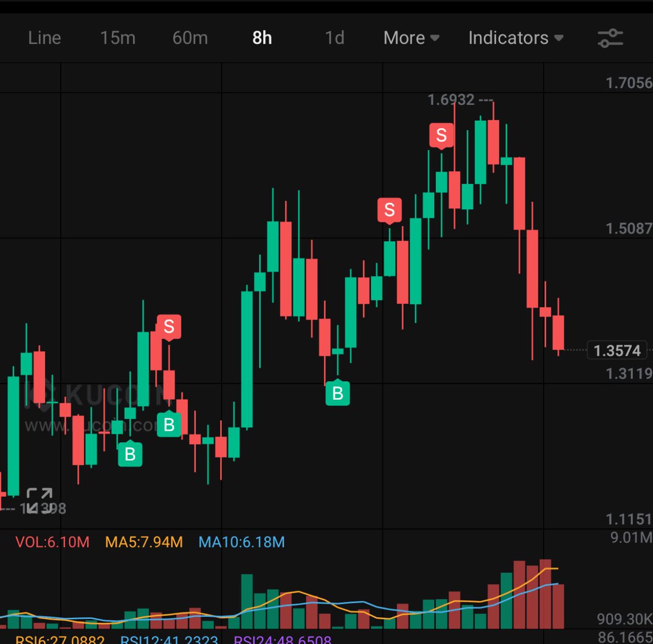Screen dimensions: 653x644
Task: Tap the VOL:6.10M readout
Action: (x=52, y=542)
